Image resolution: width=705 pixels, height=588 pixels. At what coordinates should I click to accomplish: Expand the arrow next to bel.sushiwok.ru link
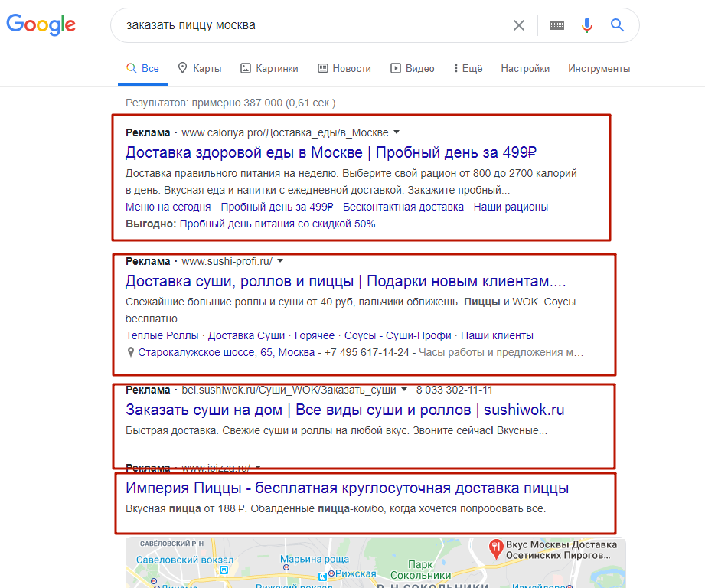tap(404, 390)
